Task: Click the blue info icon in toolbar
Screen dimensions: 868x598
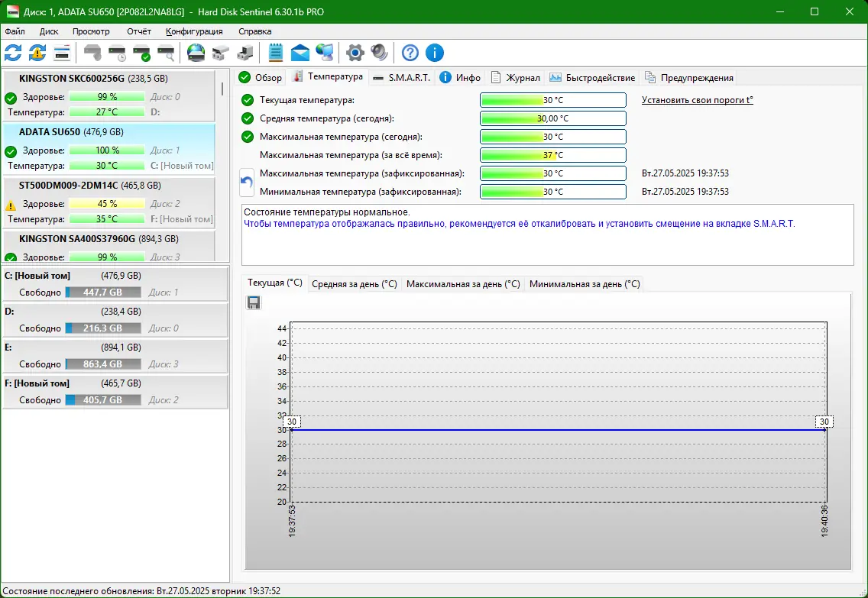Action: click(x=435, y=53)
